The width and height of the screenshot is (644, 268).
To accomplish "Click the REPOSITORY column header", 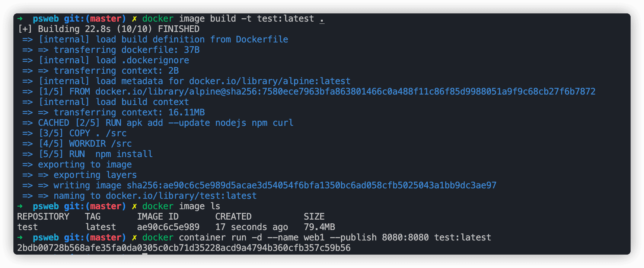I will [x=43, y=217].
